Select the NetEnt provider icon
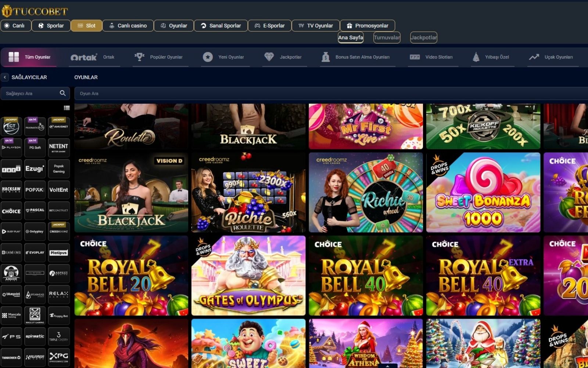 pyautogui.click(x=59, y=147)
